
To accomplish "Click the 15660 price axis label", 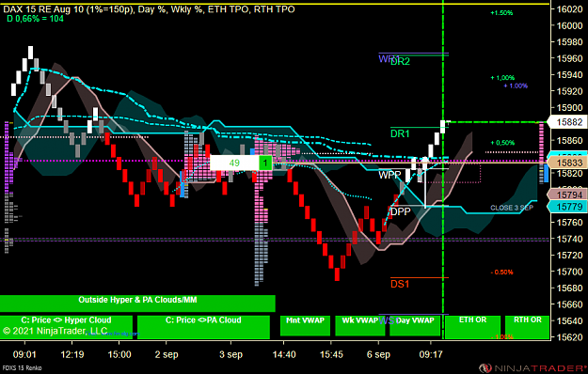I will [569, 304].
